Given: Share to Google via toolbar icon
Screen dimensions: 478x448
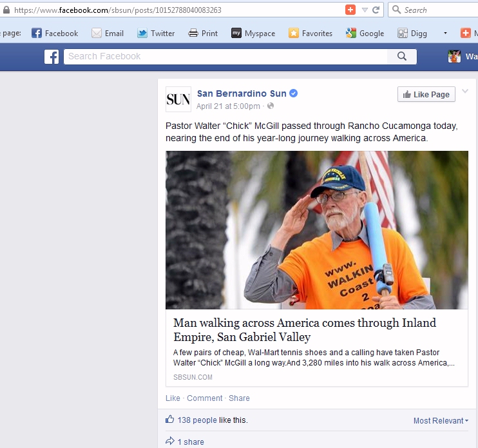Looking at the screenshot, I should [x=351, y=33].
